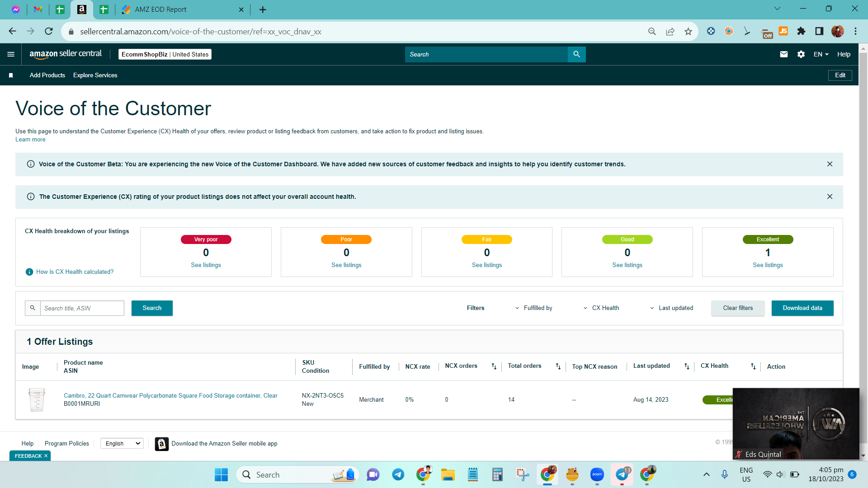See listings under Excellent
The width and height of the screenshot is (868, 488).
click(768, 265)
